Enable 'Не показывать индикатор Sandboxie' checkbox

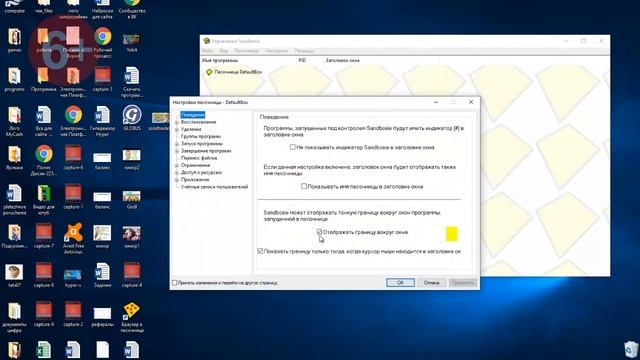(x=293, y=147)
